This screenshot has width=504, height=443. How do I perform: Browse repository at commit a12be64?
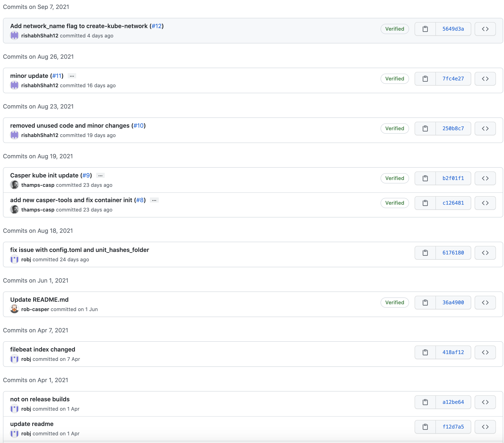click(x=485, y=402)
